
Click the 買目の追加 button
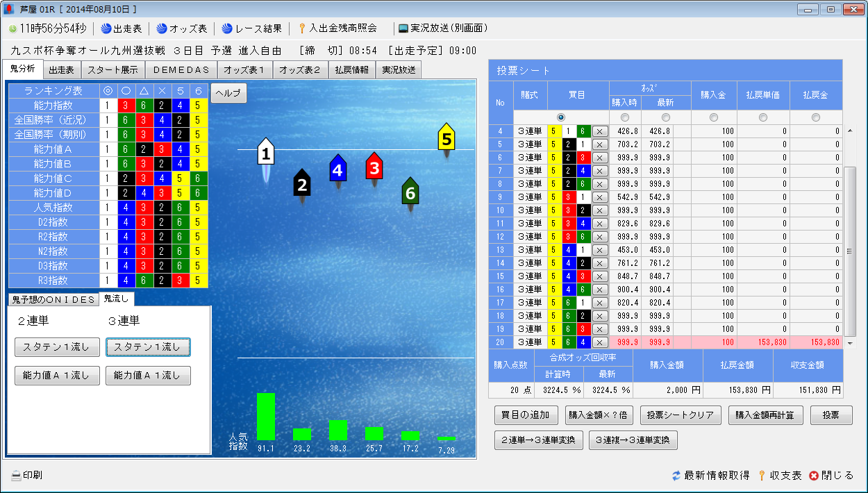[526, 415]
